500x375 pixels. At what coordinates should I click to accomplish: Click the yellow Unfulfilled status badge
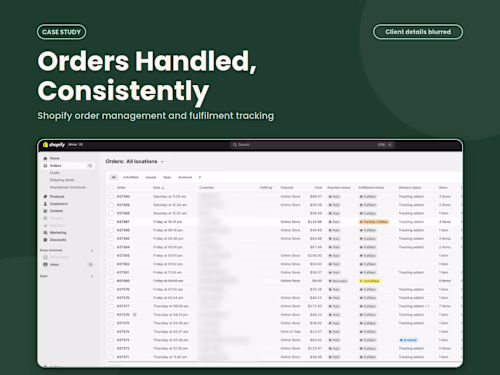pos(369,281)
